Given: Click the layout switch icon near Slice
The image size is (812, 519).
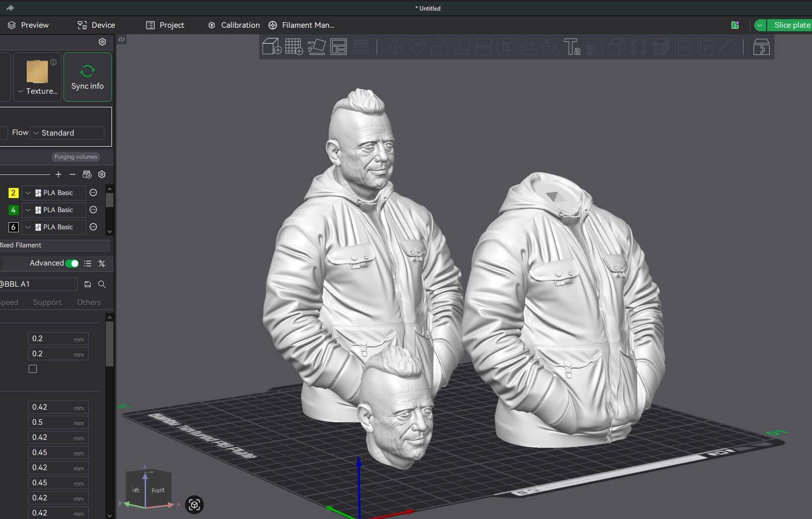Looking at the screenshot, I should tap(735, 25).
